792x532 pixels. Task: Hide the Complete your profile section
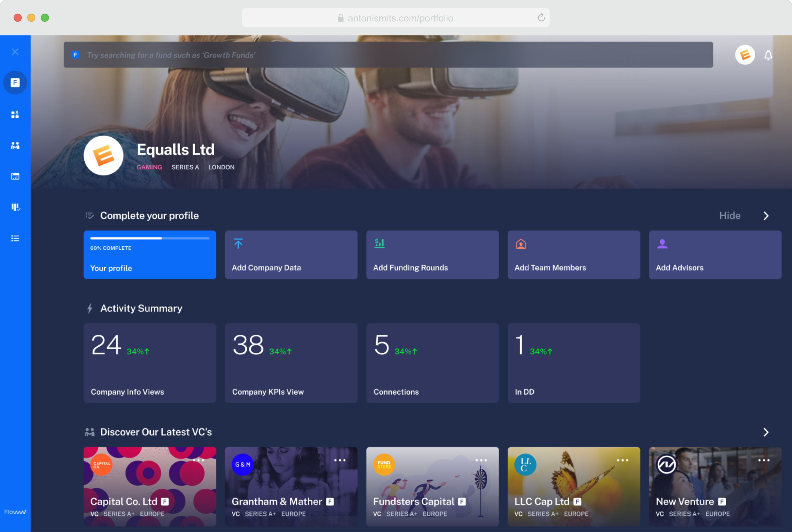coord(729,215)
